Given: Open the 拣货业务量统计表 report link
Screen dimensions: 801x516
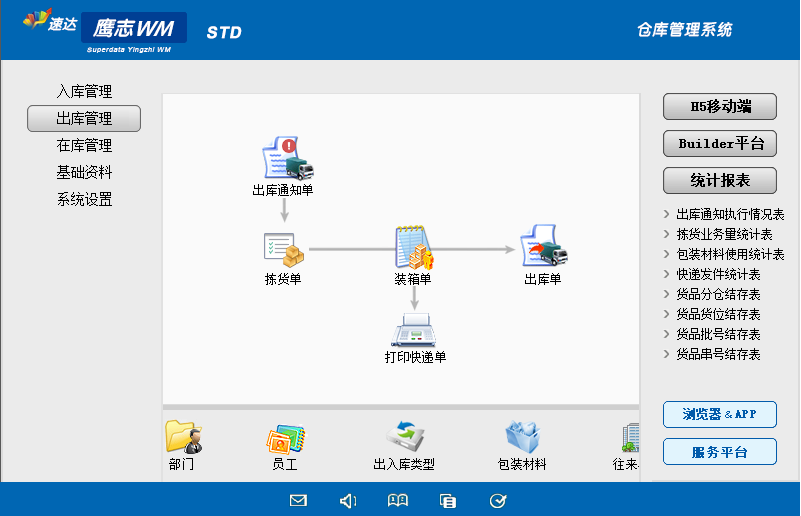Looking at the screenshot, I should (x=724, y=234).
